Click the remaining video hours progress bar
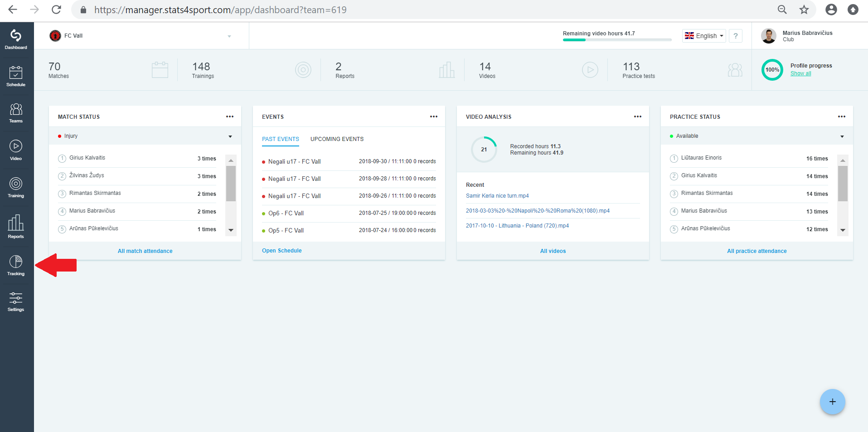 coord(617,40)
